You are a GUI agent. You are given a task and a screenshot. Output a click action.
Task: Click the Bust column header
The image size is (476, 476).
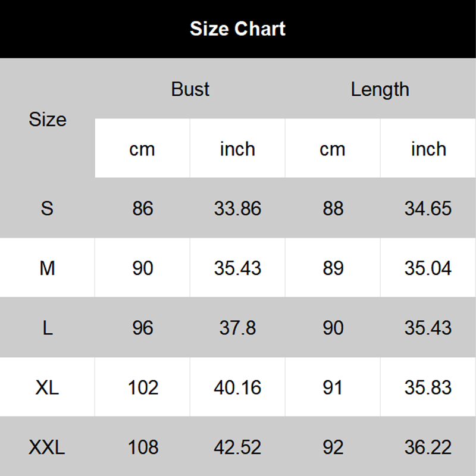pyautogui.click(x=190, y=89)
